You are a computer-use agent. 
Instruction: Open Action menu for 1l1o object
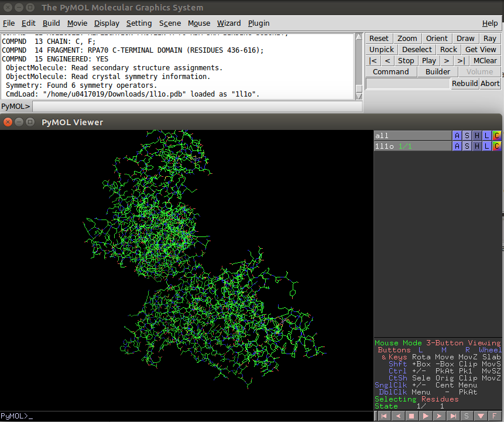coord(457,146)
